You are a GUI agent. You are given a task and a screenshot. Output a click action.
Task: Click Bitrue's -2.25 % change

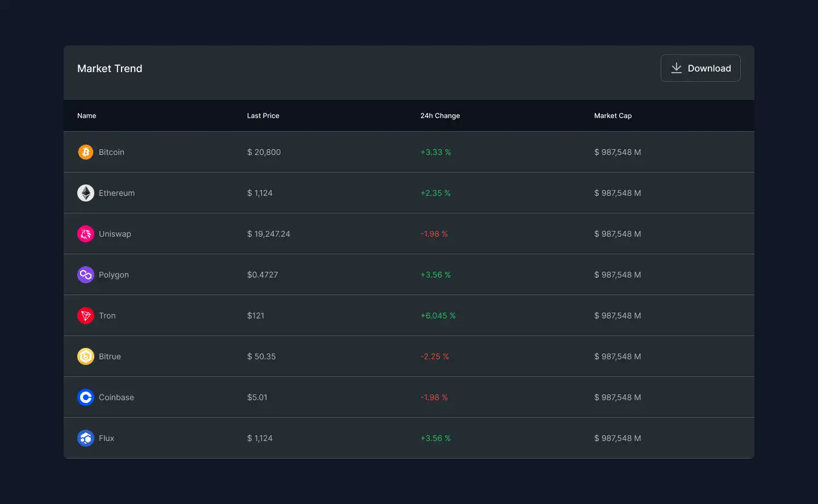pyautogui.click(x=435, y=356)
